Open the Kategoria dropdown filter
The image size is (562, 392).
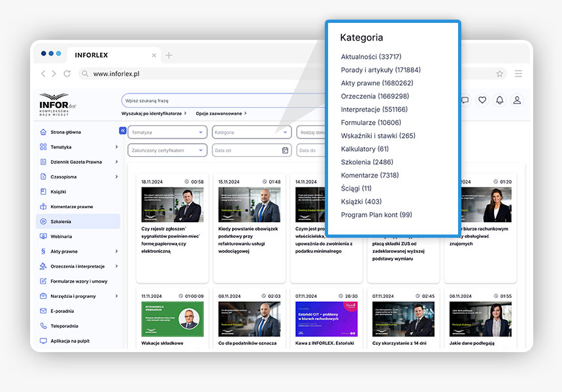click(251, 132)
